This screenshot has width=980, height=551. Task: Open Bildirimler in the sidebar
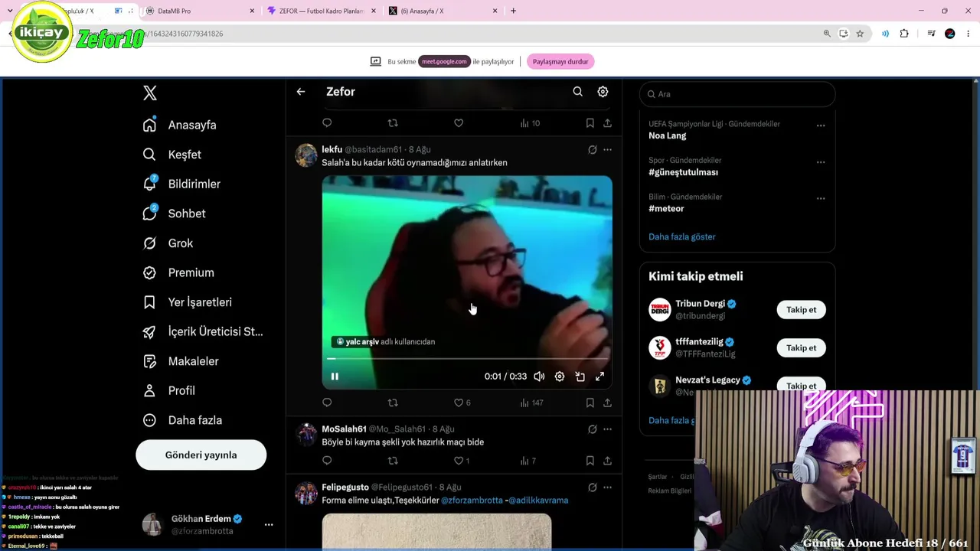pyautogui.click(x=183, y=184)
